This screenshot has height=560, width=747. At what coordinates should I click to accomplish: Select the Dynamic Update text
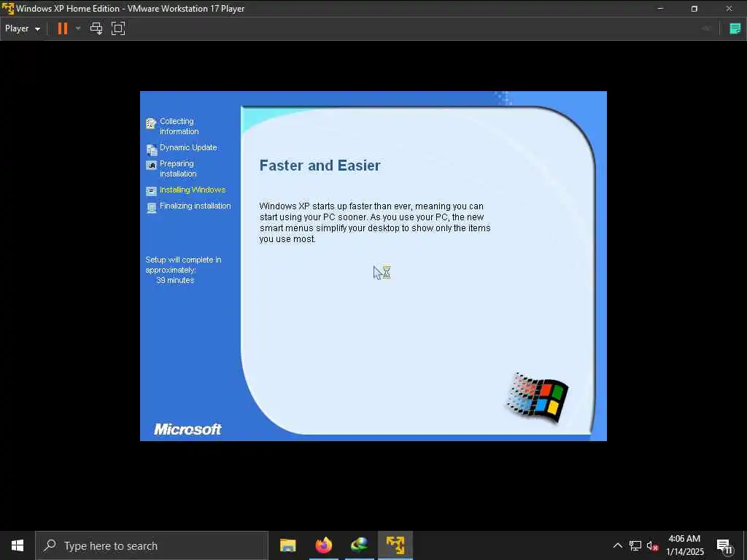(x=188, y=147)
